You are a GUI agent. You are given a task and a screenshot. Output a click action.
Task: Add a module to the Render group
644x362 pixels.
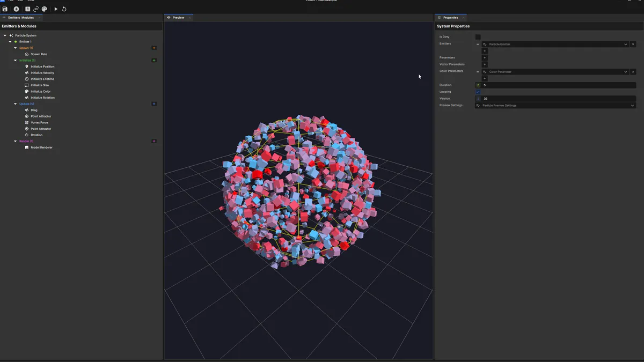click(x=154, y=141)
